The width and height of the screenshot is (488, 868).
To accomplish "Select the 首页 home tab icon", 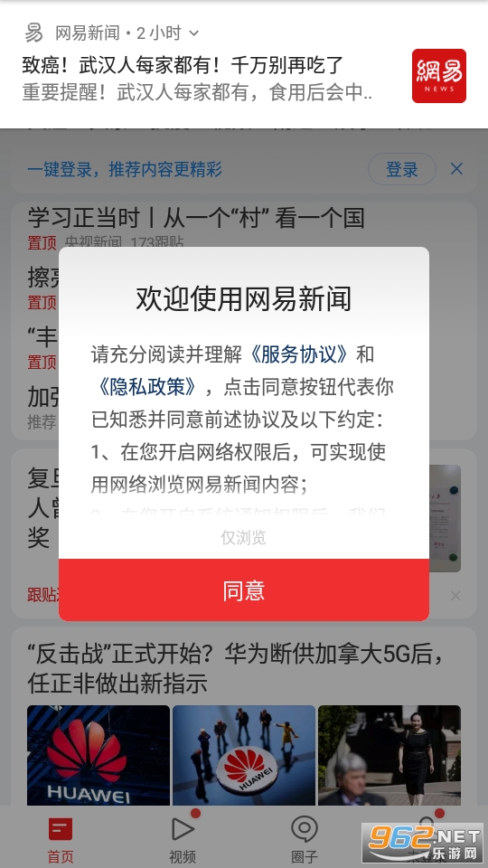I will pos(61,829).
